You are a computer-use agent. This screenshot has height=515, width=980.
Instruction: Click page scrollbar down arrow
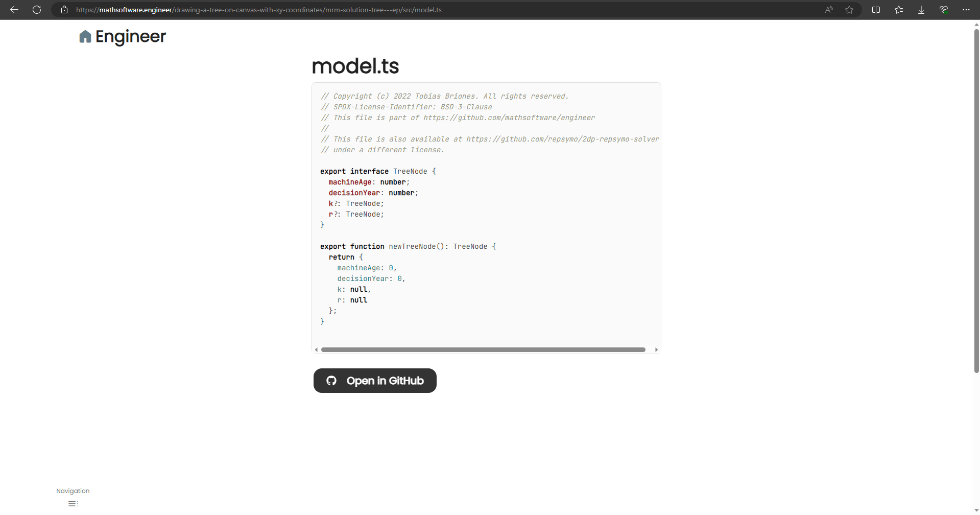(976, 510)
